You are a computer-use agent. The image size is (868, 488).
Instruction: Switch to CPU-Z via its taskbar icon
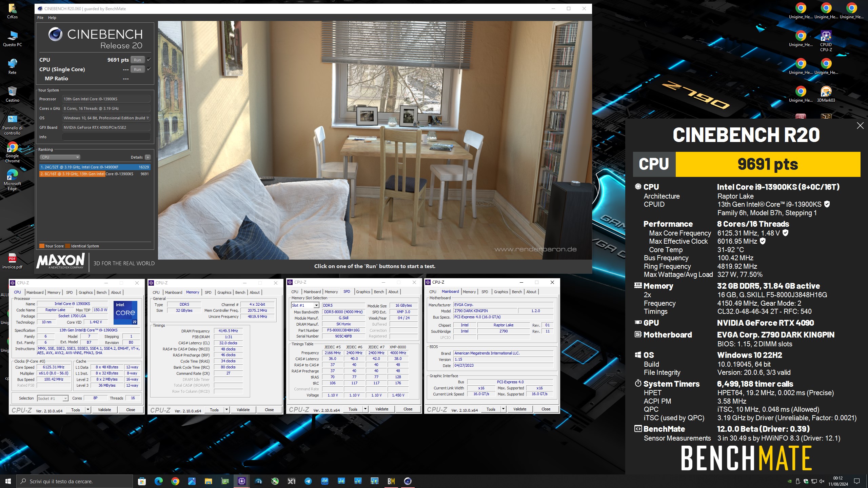[241, 481]
